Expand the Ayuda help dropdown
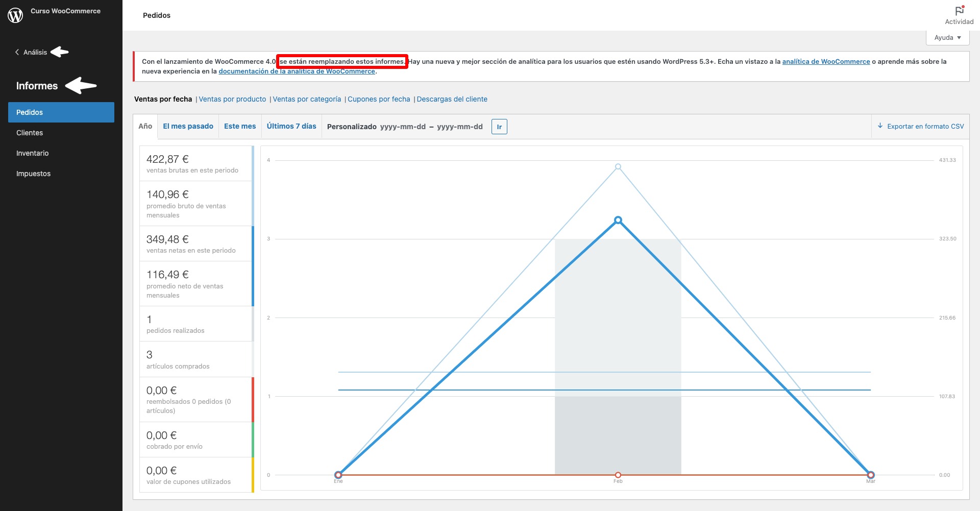 coord(947,38)
